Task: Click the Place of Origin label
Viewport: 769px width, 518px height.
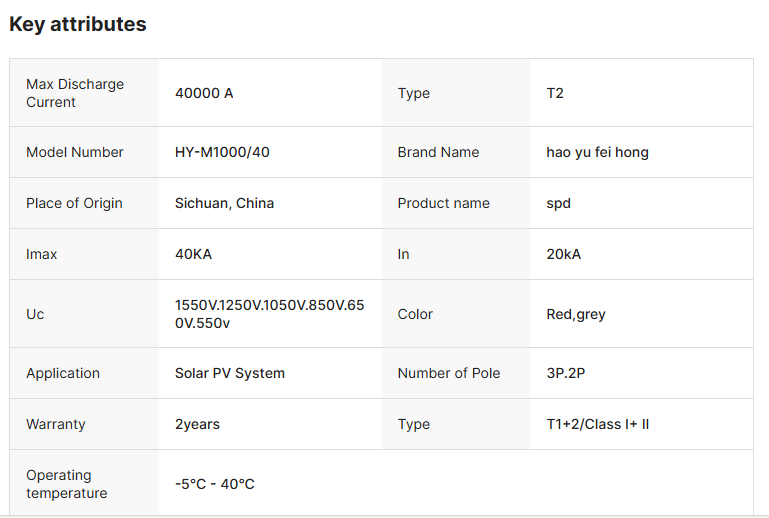Action: (x=74, y=203)
